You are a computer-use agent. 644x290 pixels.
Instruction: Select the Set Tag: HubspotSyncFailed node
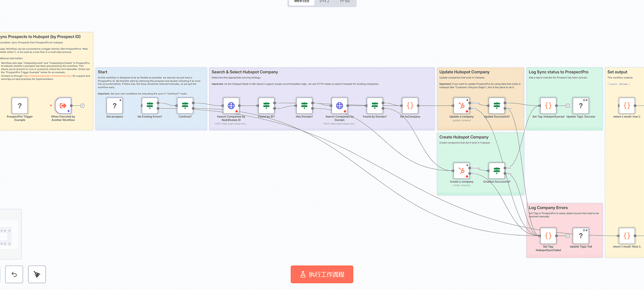coord(548,236)
